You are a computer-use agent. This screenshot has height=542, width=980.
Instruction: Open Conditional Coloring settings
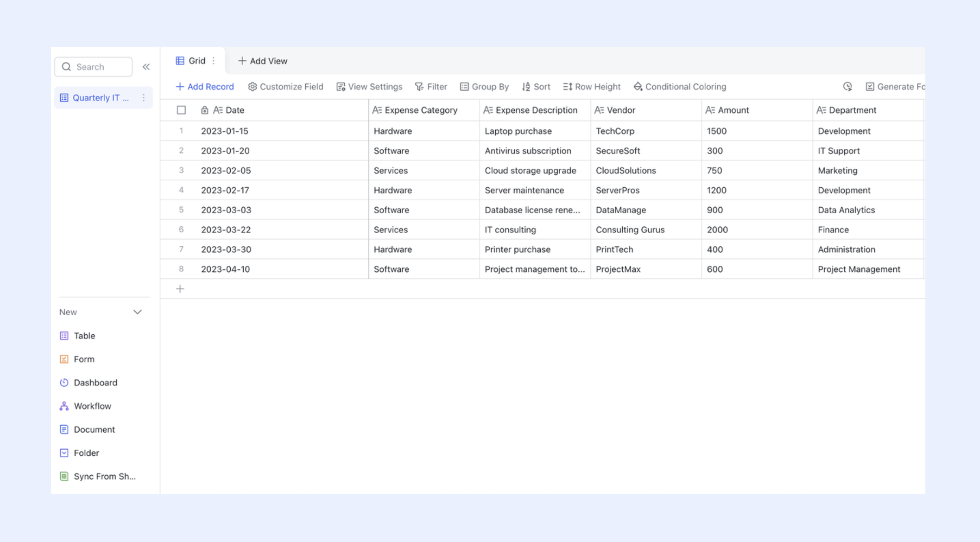click(x=680, y=87)
